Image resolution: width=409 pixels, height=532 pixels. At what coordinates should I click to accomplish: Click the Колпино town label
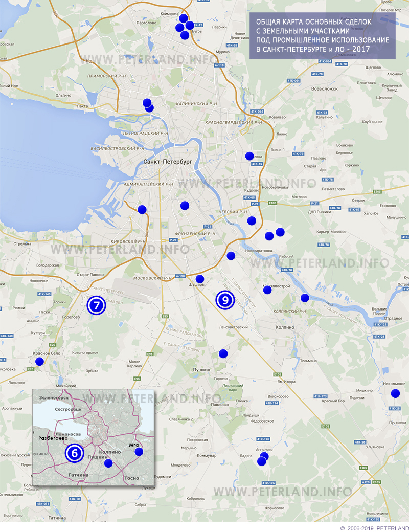pos(285,327)
